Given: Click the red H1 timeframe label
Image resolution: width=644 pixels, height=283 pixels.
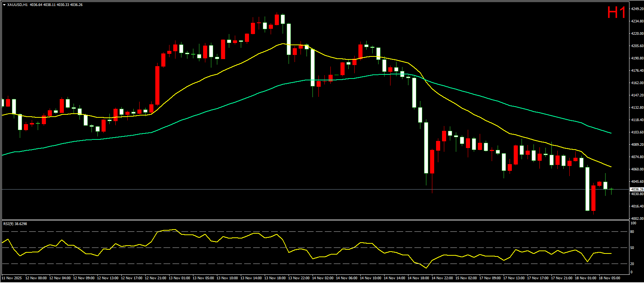Looking at the screenshot, I should (x=616, y=13).
